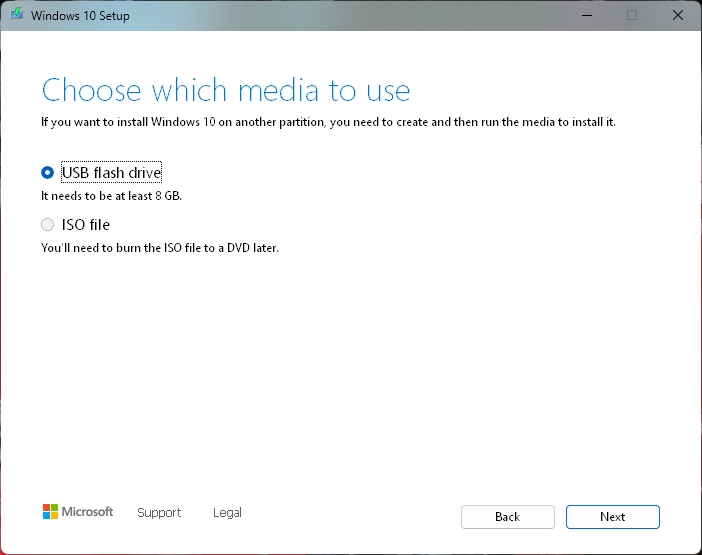Click the Microsoft wordmark text
The image size is (702, 555).
click(87, 512)
